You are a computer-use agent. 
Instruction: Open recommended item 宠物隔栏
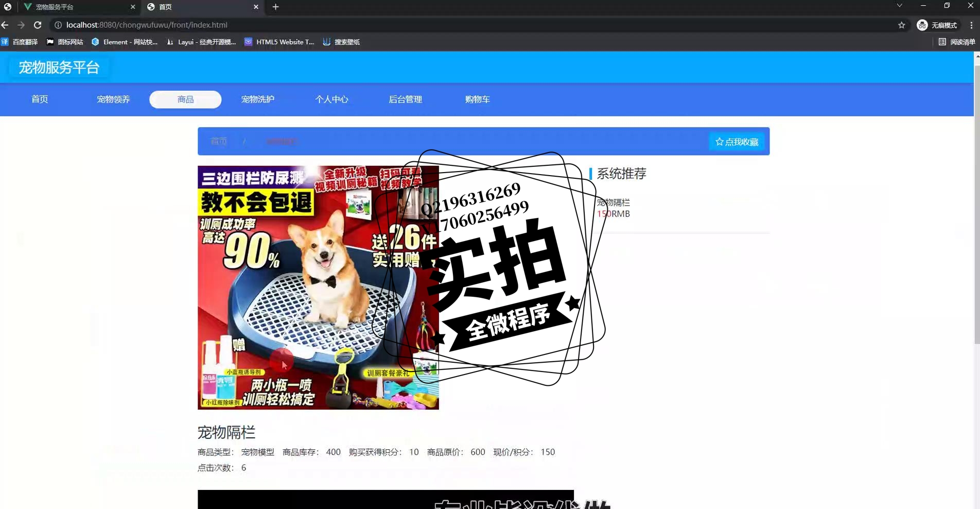(613, 203)
